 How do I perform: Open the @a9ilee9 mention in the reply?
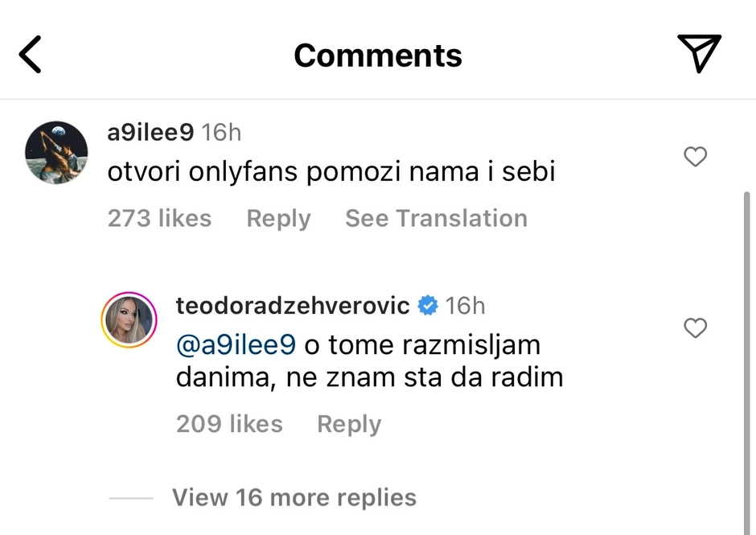(235, 344)
